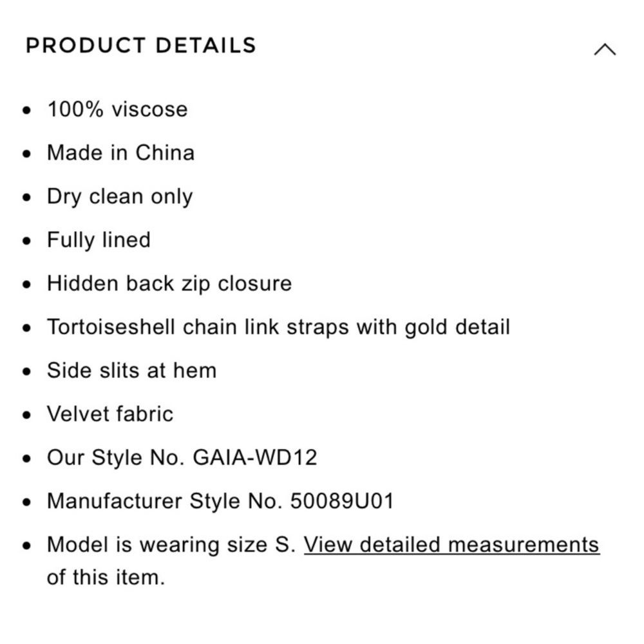Open the View detailed measurements link
644x644 pixels.
coord(451,545)
